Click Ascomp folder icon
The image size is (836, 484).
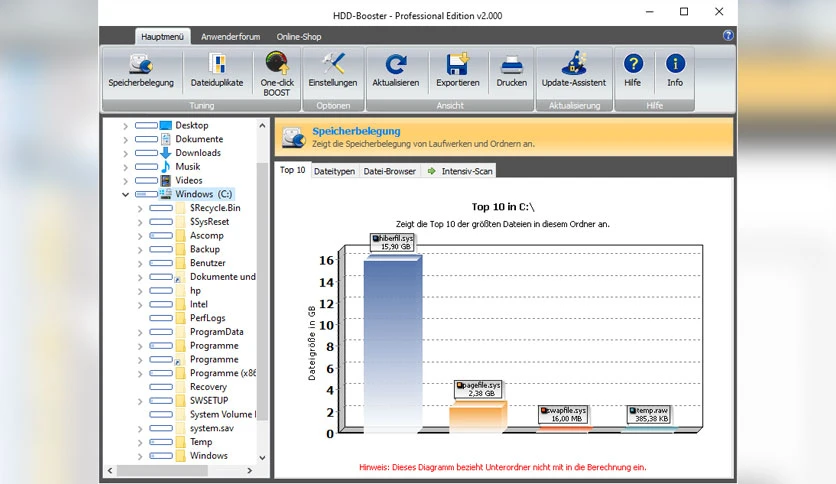pos(181,236)
